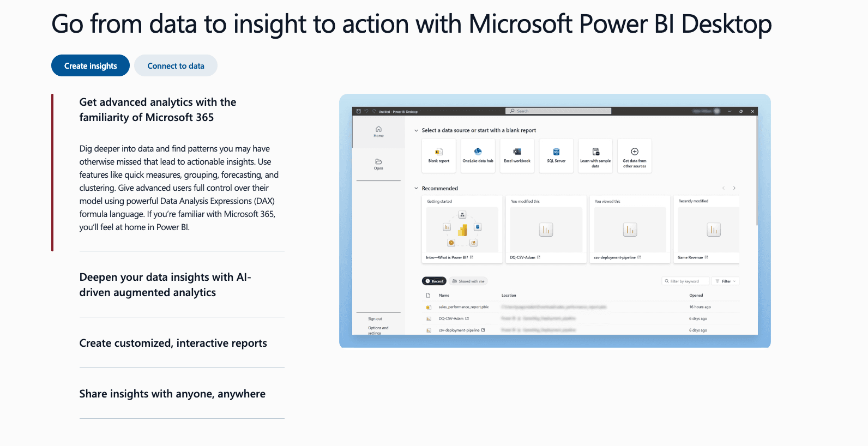
Task: Click the 16 hours ago cell
Action: (x=700, y=307)
